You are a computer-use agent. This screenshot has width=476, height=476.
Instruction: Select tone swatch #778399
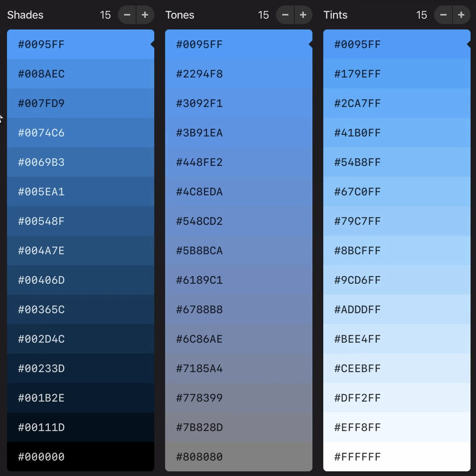pyautogui.click(x=239, y=398)
